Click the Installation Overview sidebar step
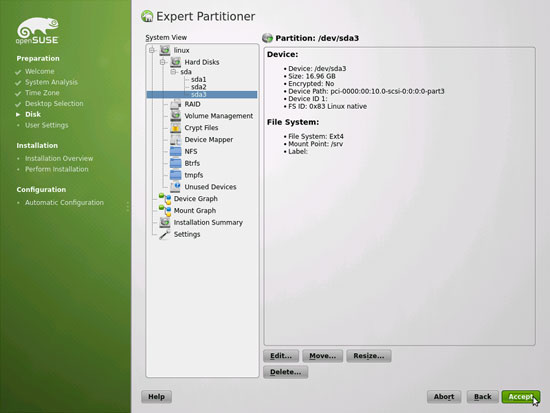This screenshot has width=550, height=413. (x=59, y=158)
